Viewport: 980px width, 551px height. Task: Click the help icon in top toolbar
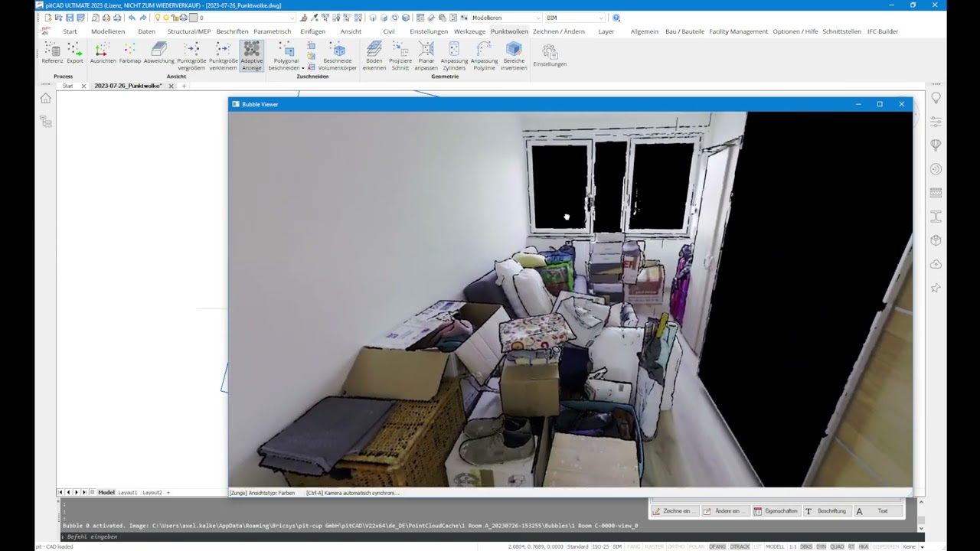pos(616,18)
